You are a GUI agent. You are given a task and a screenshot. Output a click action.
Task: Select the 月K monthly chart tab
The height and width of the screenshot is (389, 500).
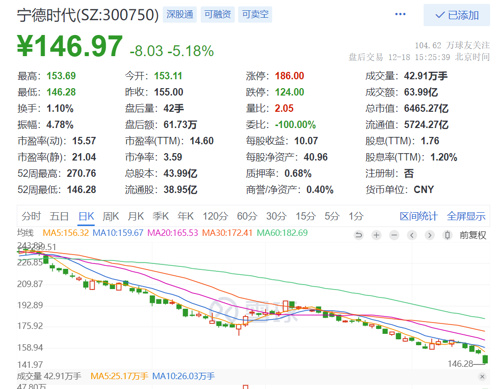click(x=136, y=216)
